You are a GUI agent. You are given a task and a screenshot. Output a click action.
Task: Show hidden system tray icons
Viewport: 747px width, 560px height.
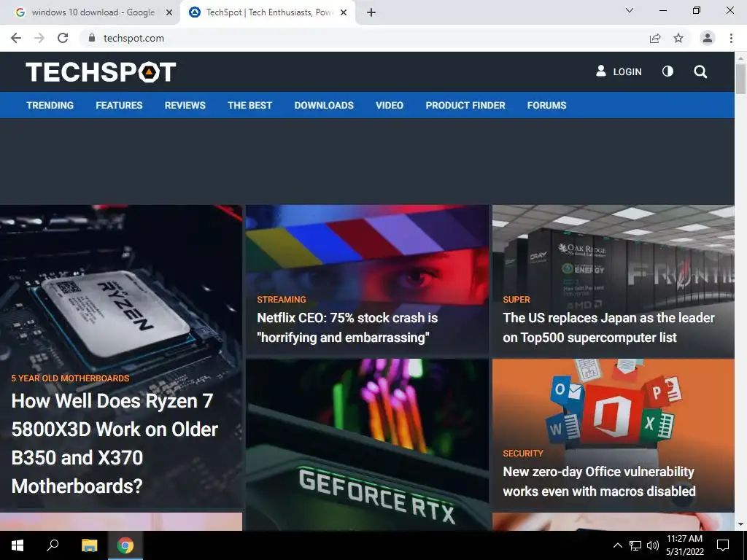617,545
